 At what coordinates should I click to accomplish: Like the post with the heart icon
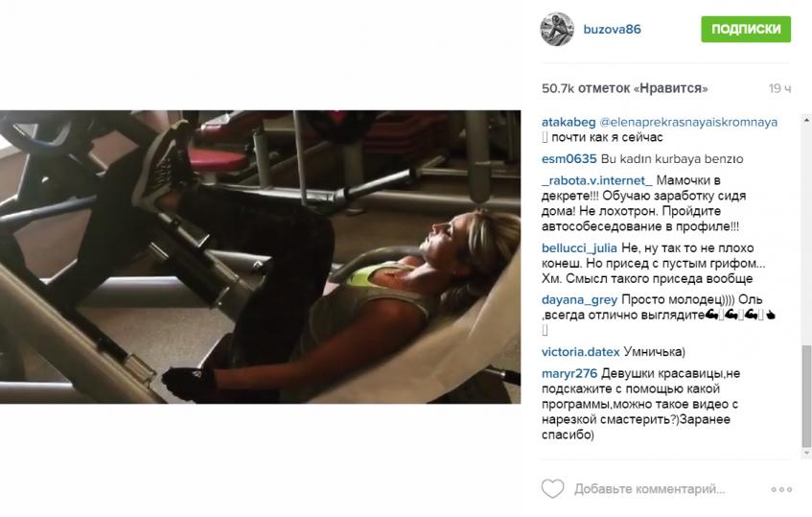tap(552, 488)
